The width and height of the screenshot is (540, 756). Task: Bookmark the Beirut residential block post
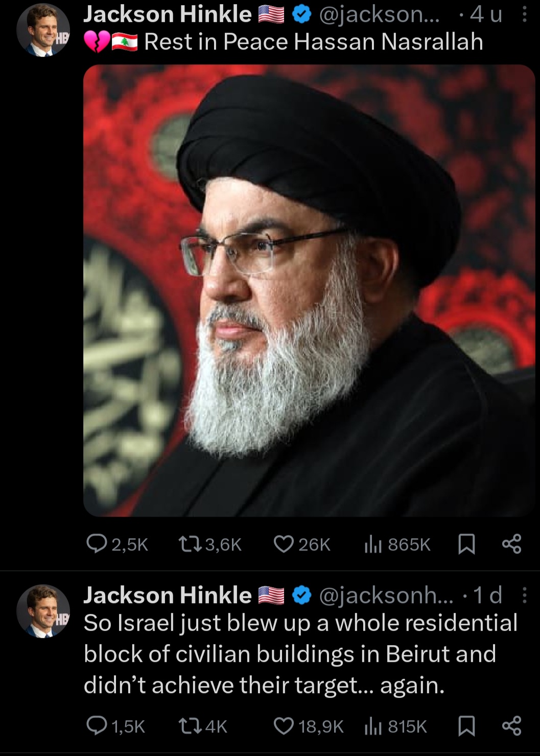466,726
